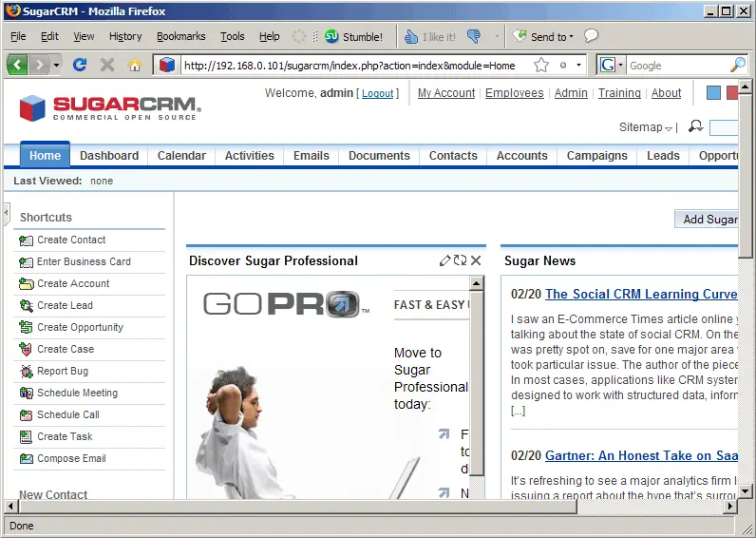
Task: Click the page horizontal scrollbar
Action: tap(297, 507)
